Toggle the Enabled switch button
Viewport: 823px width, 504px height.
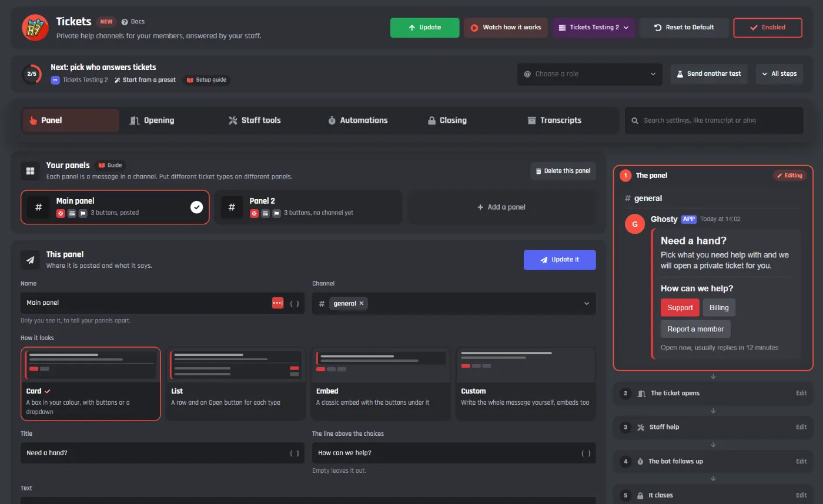point(768,28)
